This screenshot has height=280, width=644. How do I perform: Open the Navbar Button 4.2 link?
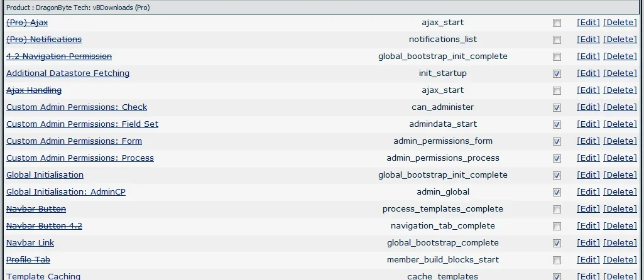44,226
